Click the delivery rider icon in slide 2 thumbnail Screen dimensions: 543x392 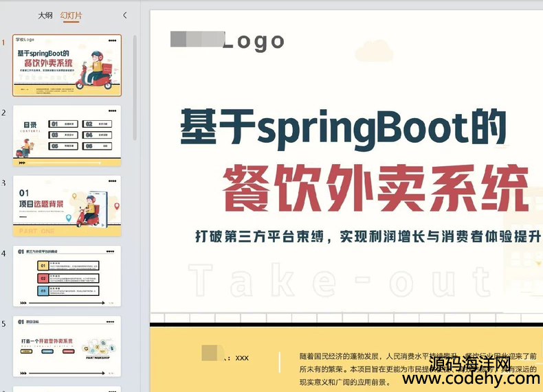point(25,147)
